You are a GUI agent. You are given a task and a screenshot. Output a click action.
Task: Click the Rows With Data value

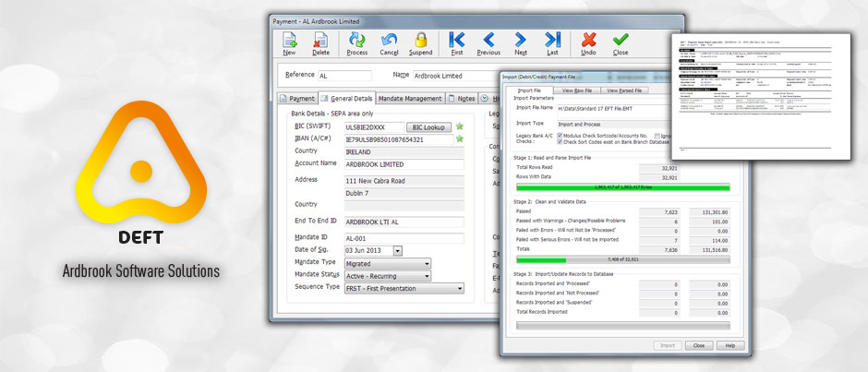659,178
